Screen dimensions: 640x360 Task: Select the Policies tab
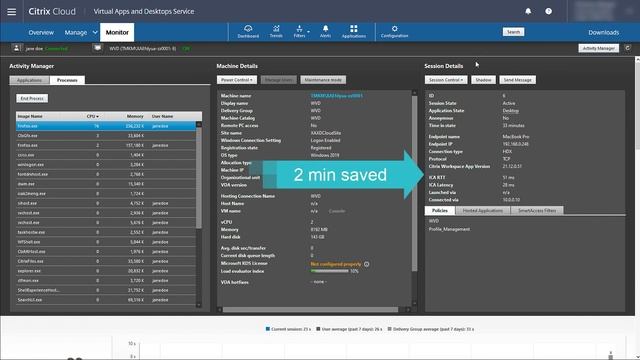tap(440, 210)
